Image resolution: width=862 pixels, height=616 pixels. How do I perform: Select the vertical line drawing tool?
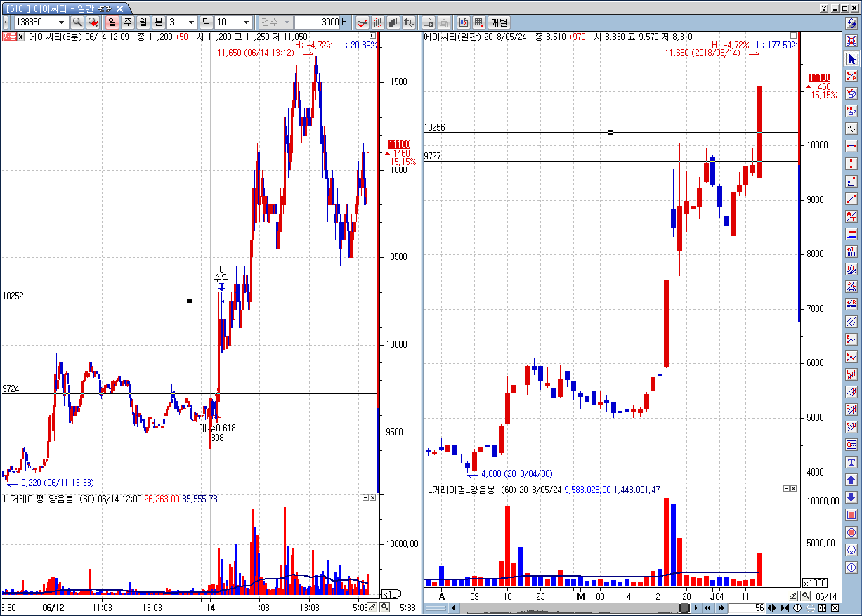(x=851, y=163)
